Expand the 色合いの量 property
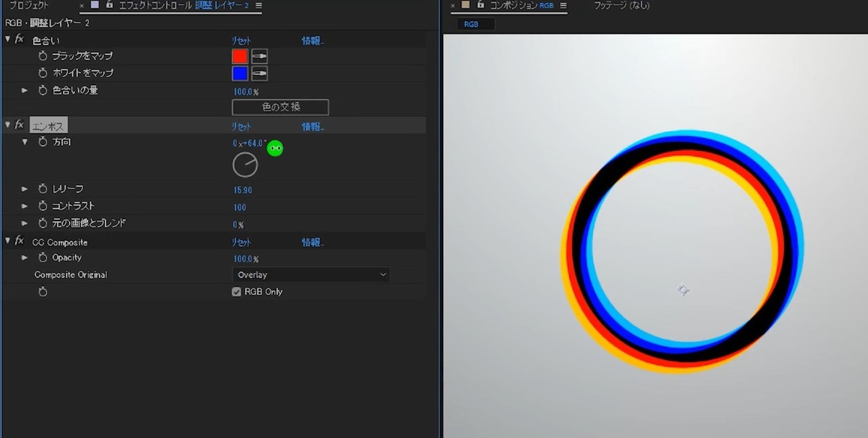 coord(25,90)
